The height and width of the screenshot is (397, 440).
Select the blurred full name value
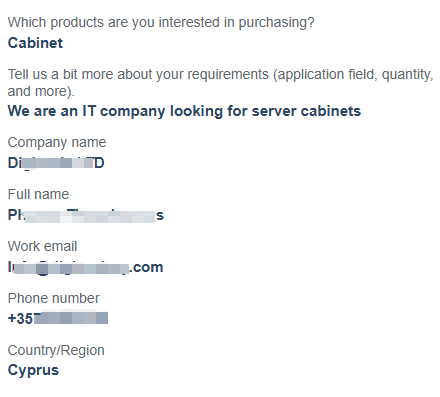pyautogui.click(x=86, y=215)
